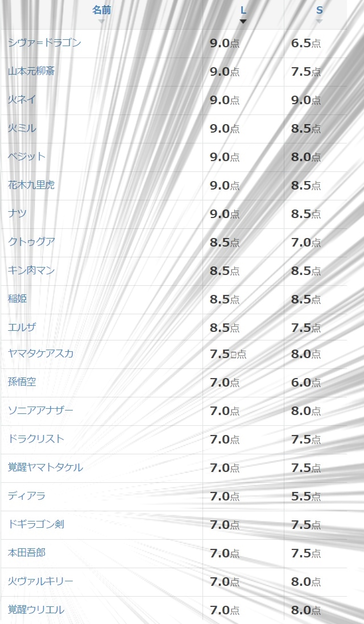Open the 火ミル character link
This screenshot has height=624, width=364.
click(22, 128)
